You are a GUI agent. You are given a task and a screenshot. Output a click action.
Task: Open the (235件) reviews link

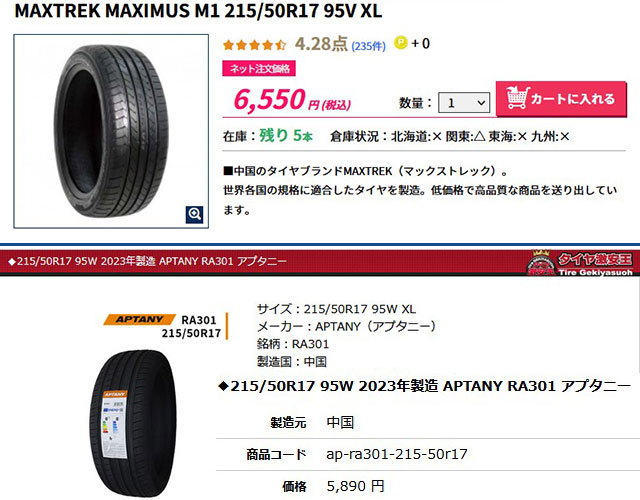368,46
